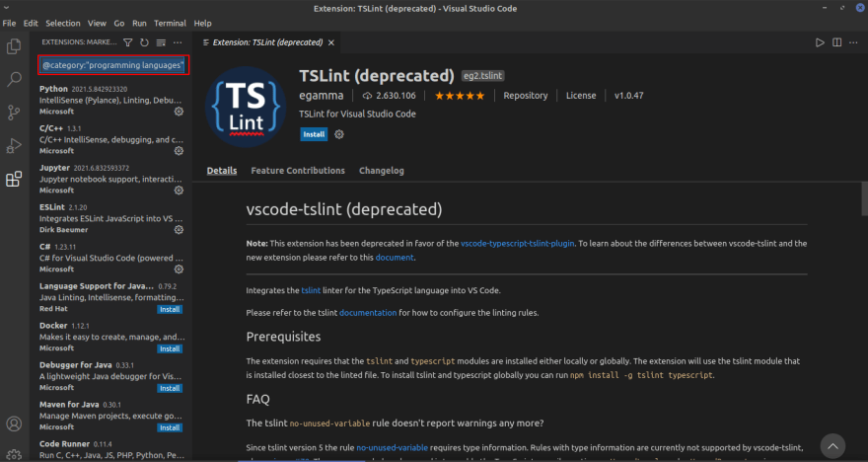This screenshot has width=868, height=462.
Task: Click the eg2.tslint identifier badge
Action: [x=482, y=76]
